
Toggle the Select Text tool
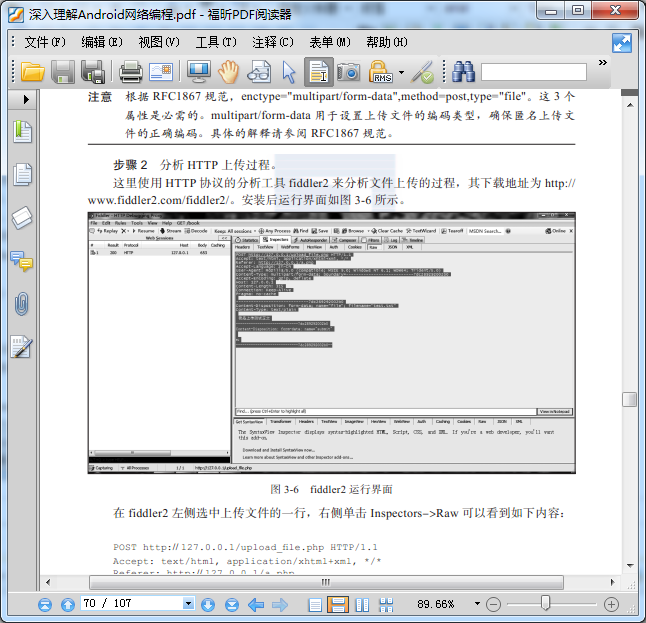coord(319,72)
